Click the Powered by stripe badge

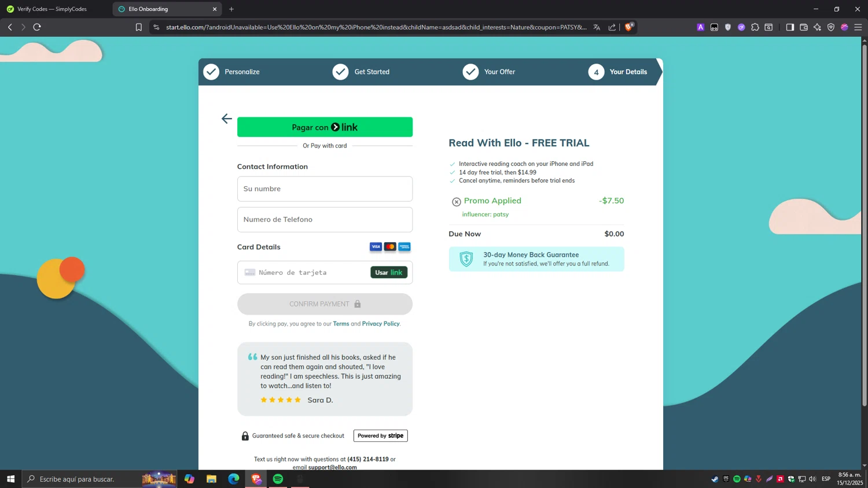pos(381,436)
